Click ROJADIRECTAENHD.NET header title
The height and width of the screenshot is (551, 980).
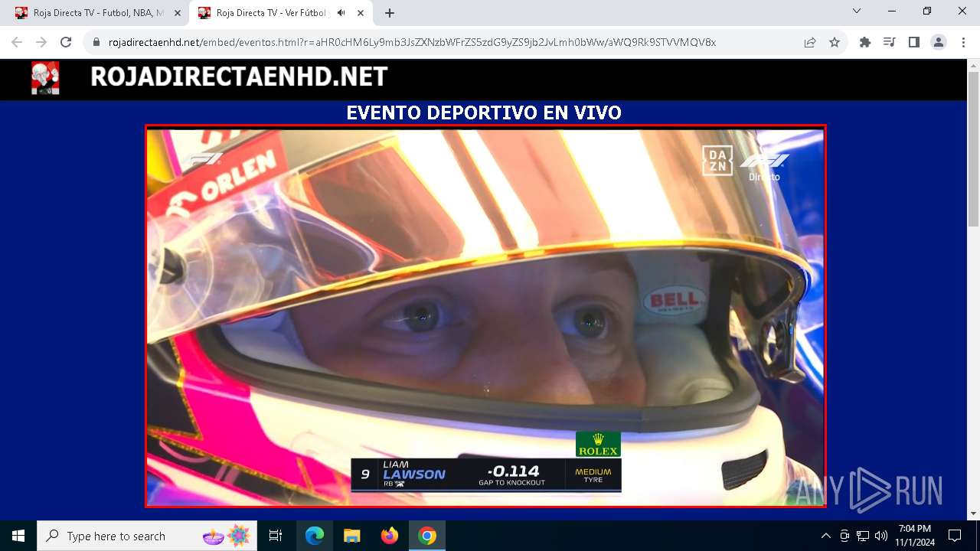[x=239, y=77]
